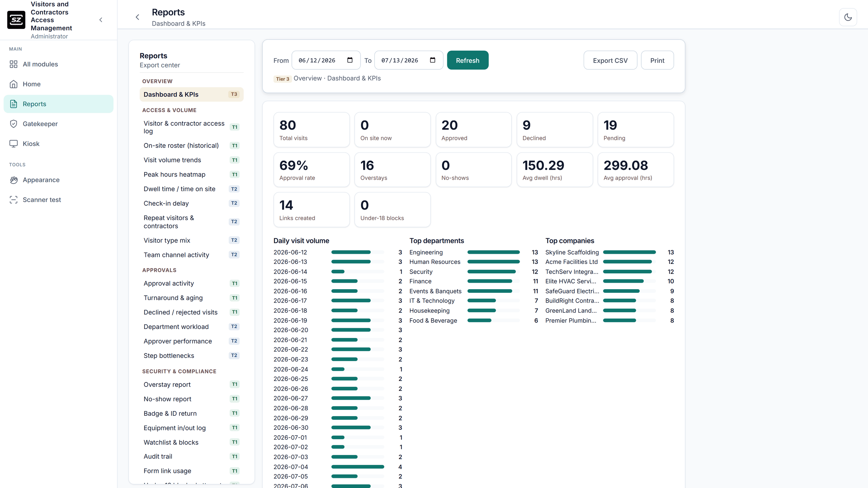The height and width of the screenshot is (488, 868).
Task: Click the Acme Facilities Ltd label
Action: tap(571, 262)
